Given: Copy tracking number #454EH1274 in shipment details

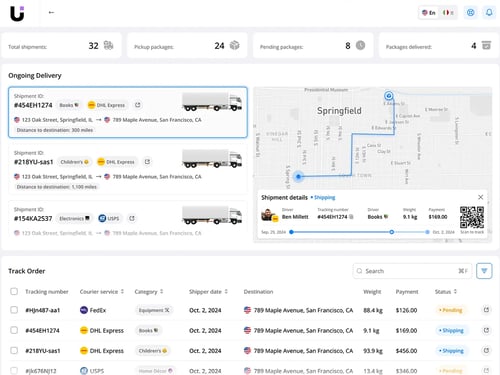Looking at the screenshot, I should [x=351, y=217].
